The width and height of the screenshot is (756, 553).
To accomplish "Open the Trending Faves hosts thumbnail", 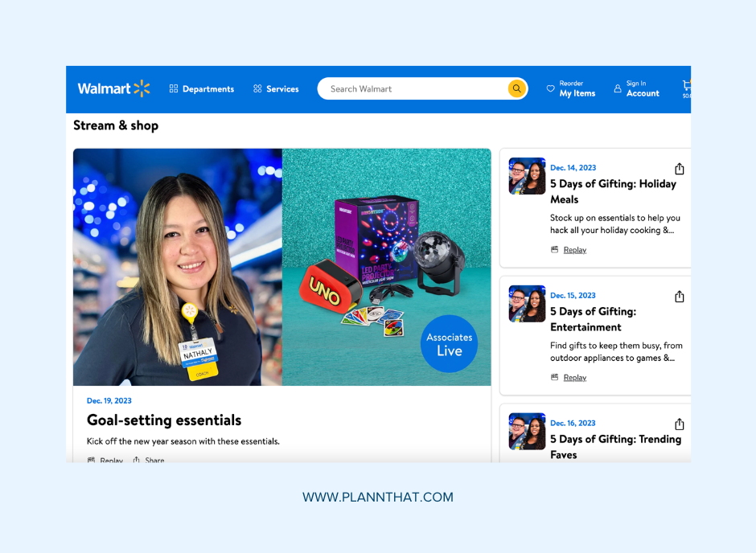I will [527, 432].
